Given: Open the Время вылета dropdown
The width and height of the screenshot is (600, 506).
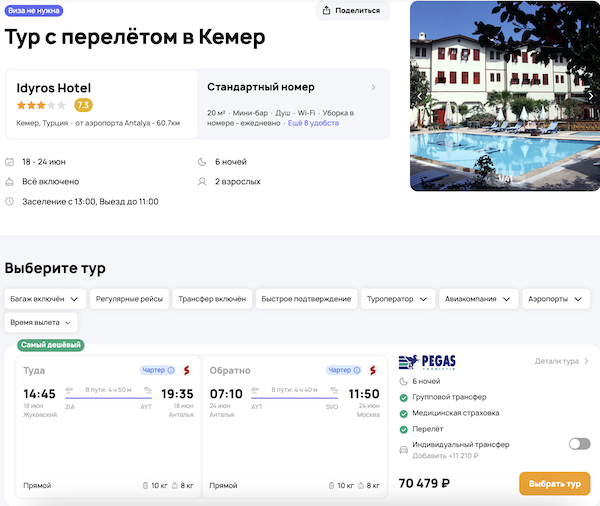Looking at the screenshot, I should pyautogui.click(x=41, y=323).
